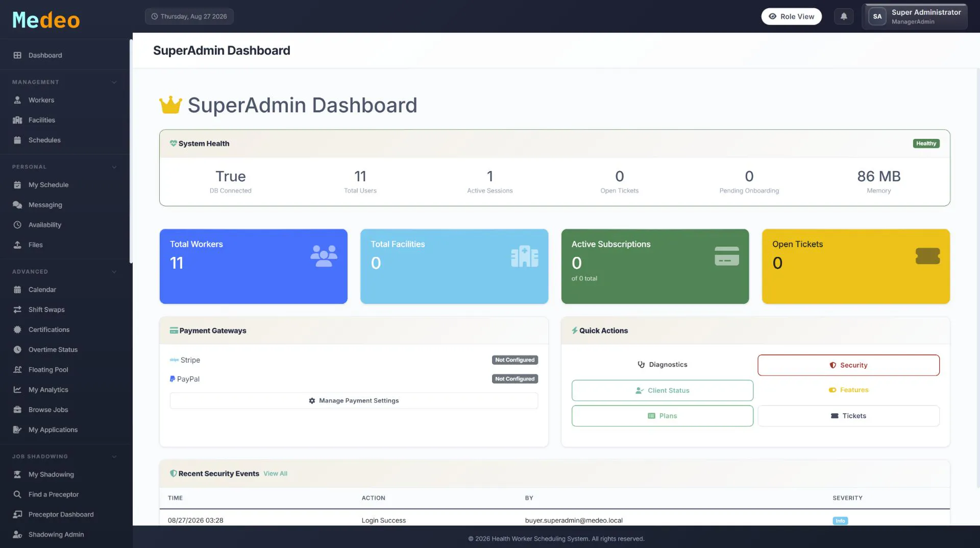980x548 pixels.
Task: Toggle the Role View eye button
Action: 791,16
